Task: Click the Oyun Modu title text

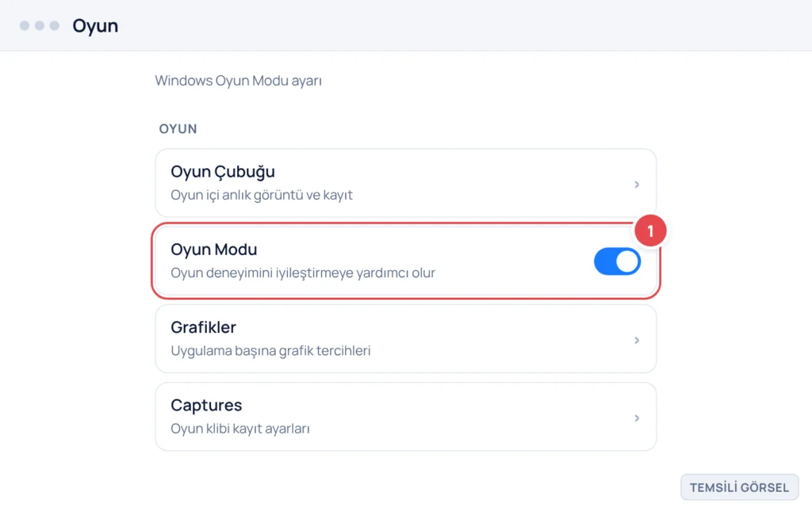Action: [x=214, y=250]
